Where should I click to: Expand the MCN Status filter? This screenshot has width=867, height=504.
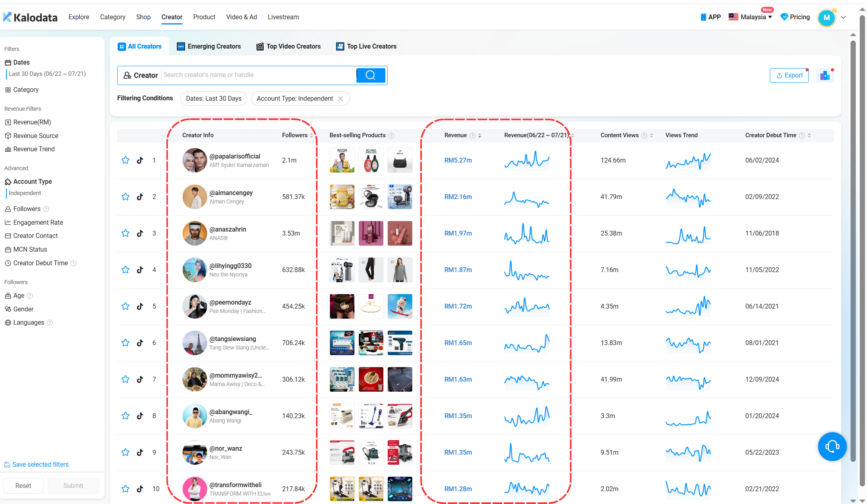[x=26, y=250]
